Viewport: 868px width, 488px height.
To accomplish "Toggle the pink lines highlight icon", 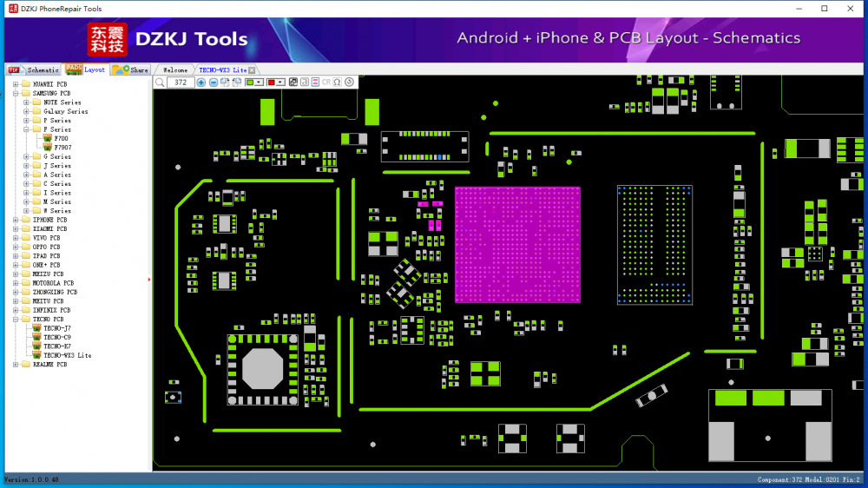I will pos(315,82).
